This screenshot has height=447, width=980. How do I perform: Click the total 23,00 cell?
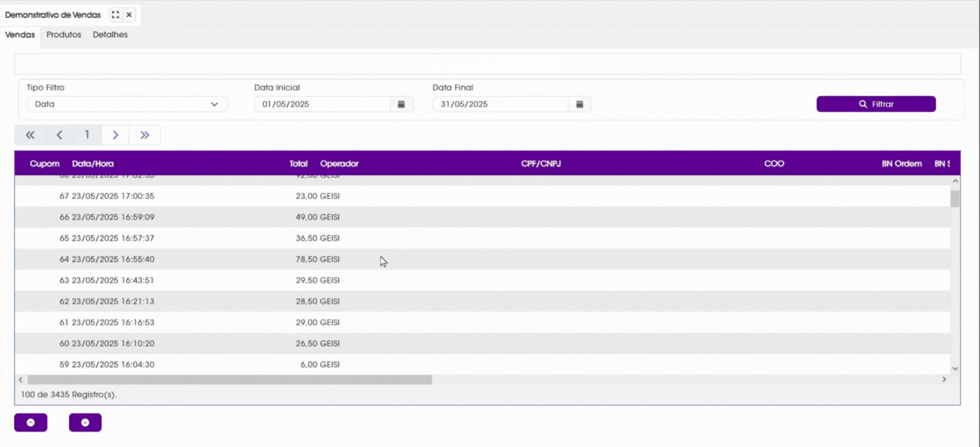pyautogui.click(x=306, y=196)
